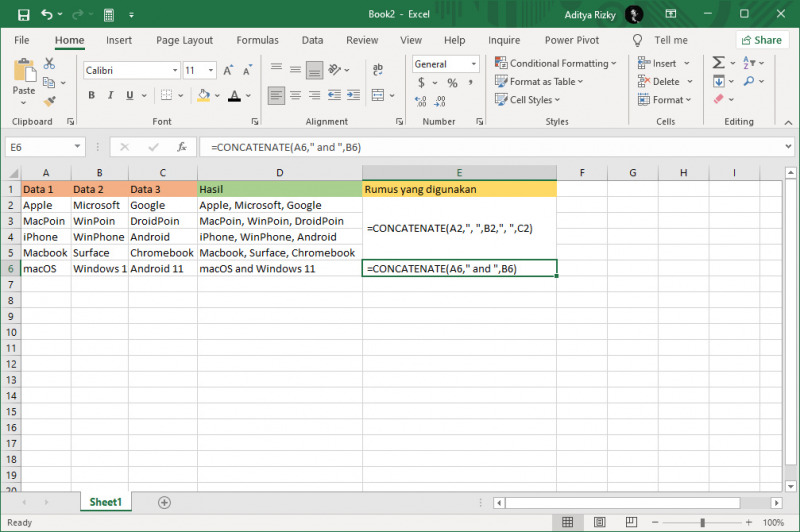This screenshot has width=800, height=532.
Task: Click Increase Indent icon
Action: 353,95
